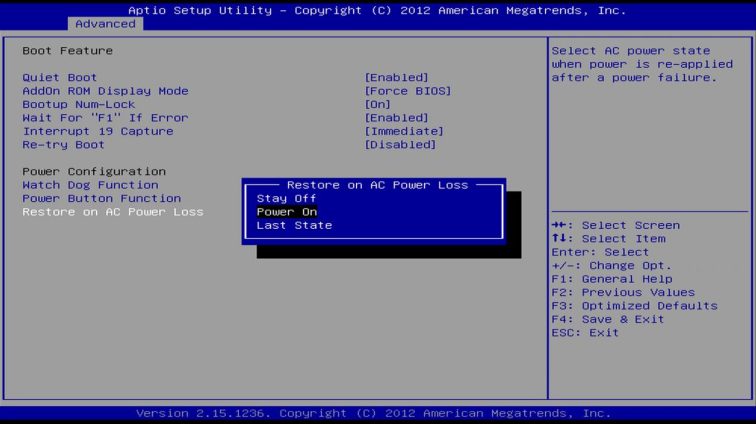Select Bootup Num-Lock setting label
The image size is (756, 424).
coord(78,104)
